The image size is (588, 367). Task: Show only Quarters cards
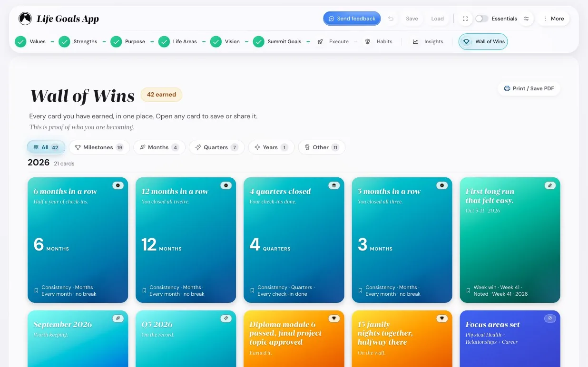[x=216, y=147]
